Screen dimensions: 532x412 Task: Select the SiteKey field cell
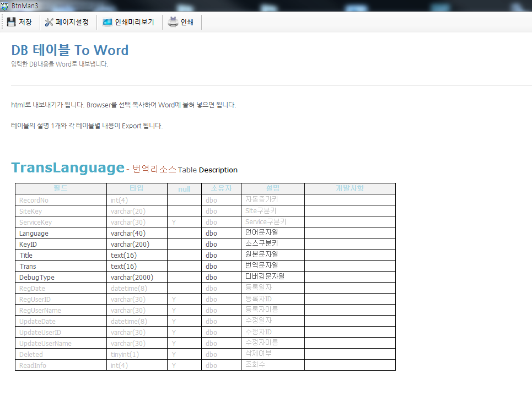coord(61,211)
